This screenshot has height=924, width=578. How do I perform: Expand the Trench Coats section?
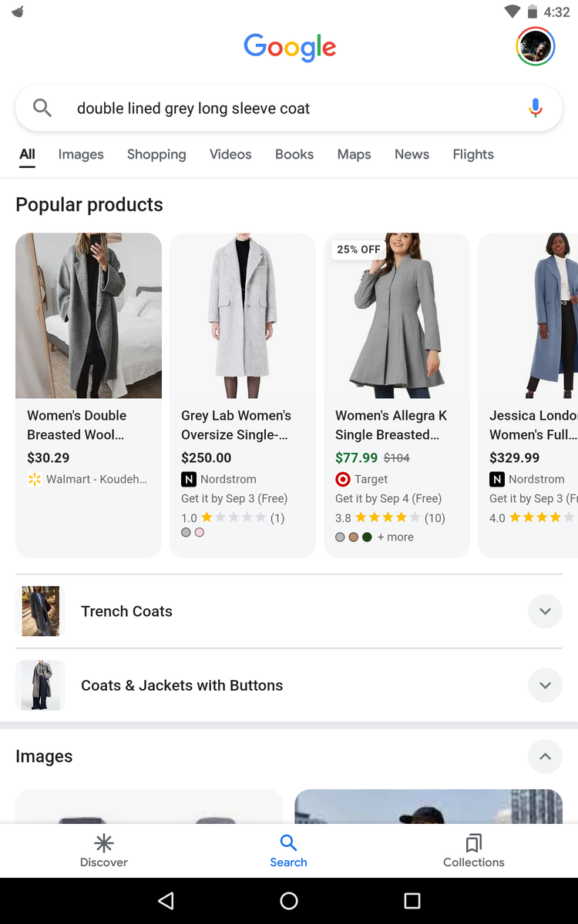click(x=545, y=611)
